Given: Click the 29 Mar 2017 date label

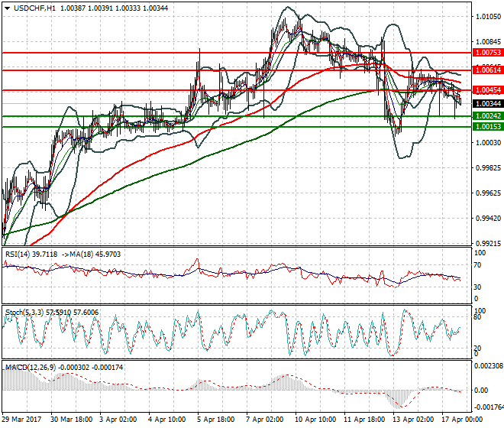Looking at the screenshot, I should pyautogui.click(x=21, y=420).
